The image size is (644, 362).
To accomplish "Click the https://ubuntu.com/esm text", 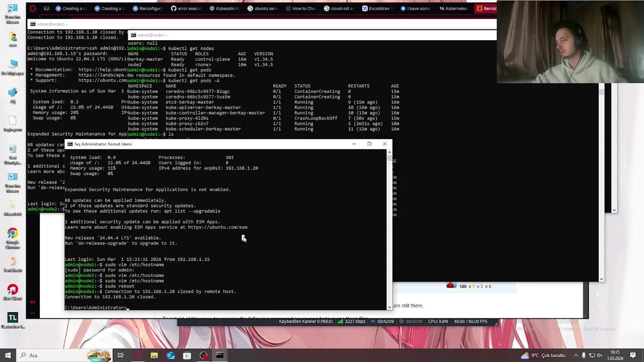I will pyautogui.click(x=217, y=227).
